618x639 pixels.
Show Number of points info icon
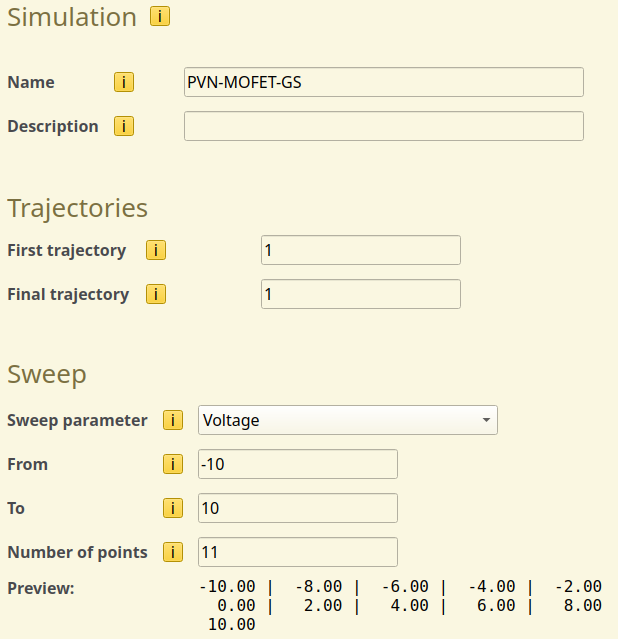click(x=173, y=552)
